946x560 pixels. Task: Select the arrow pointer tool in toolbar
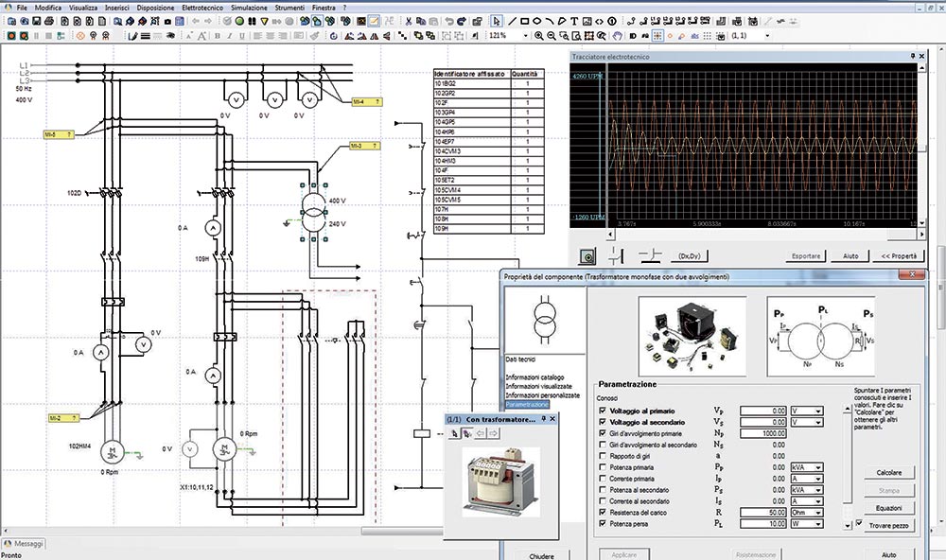(x=499, y=21)
